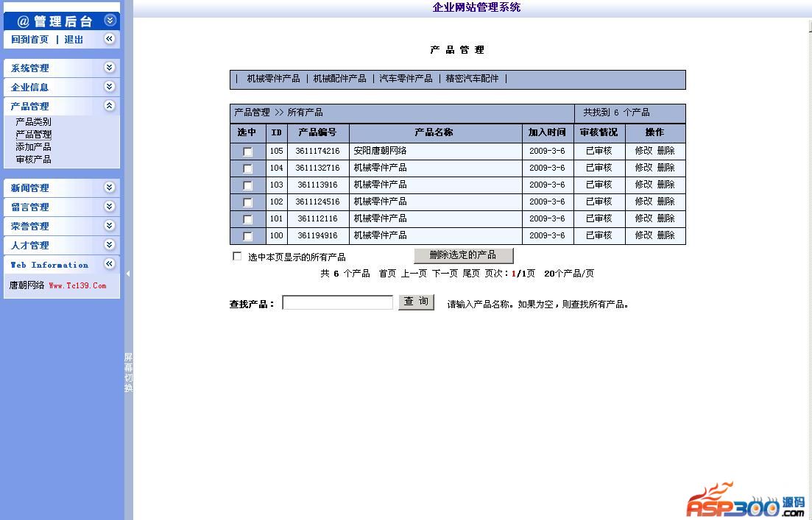Toggle 选中本页显示的所有产品 checkbox

[x=237, y=256]
